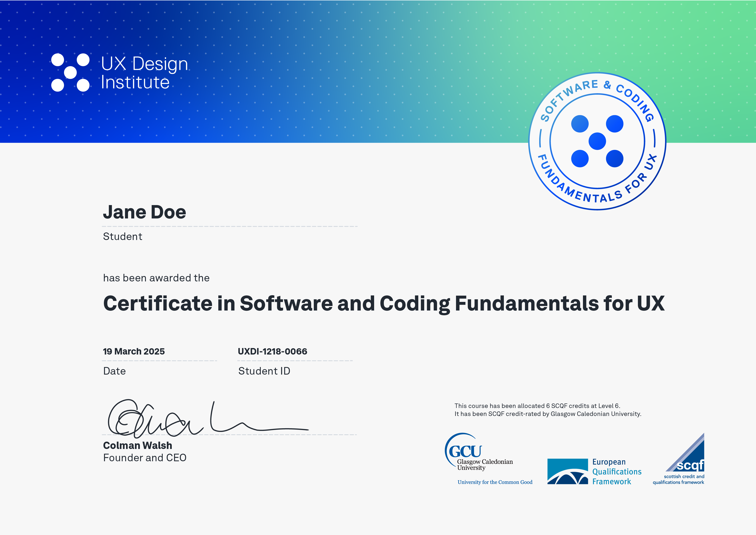
Task: Click the UX Design Institute dots logo
Action: point(70,72)
